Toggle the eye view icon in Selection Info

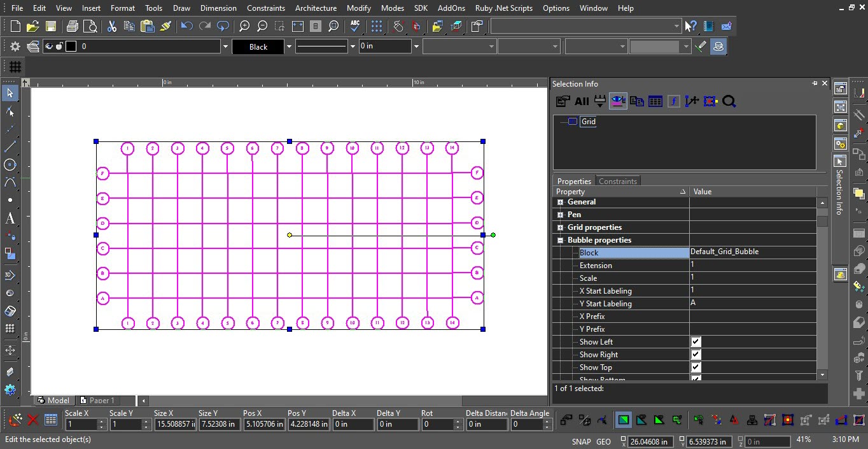click(619, 101)
